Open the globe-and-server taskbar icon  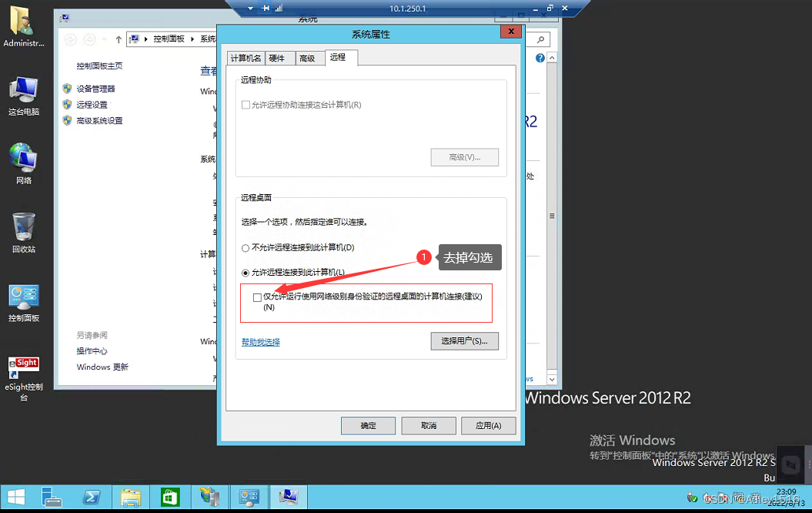point(209,498)
